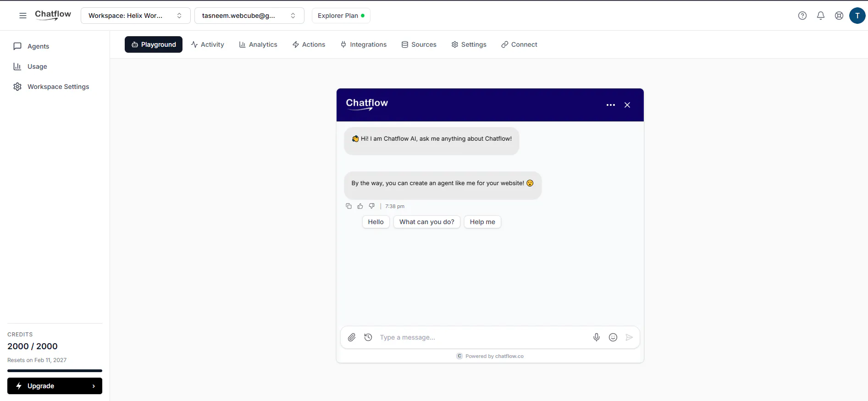Click the support lifebuoy icon

(x=839, y=16)
